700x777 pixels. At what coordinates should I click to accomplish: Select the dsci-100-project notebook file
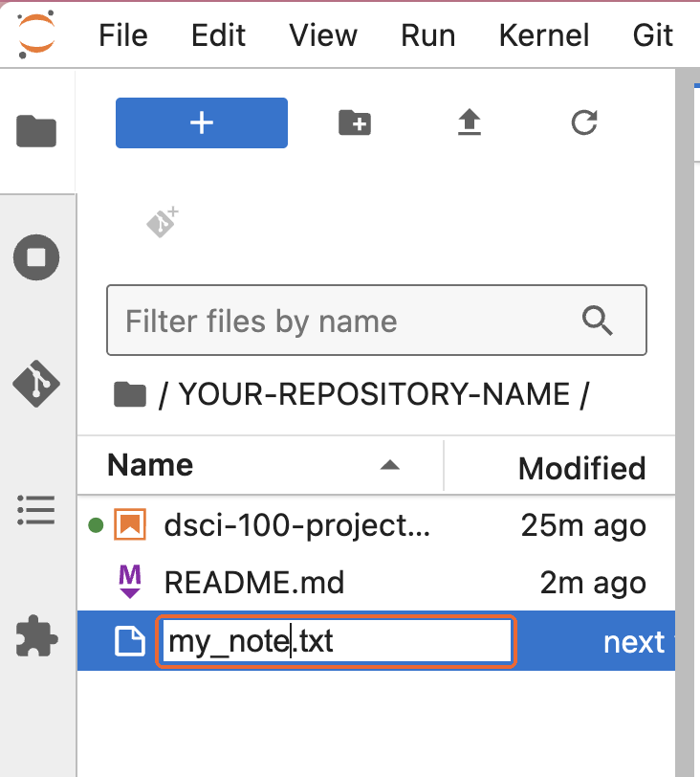click(x=376, y=524)
